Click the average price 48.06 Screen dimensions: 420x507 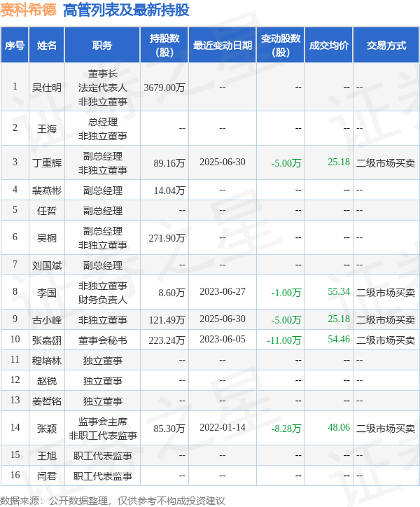tap(339, 428)
